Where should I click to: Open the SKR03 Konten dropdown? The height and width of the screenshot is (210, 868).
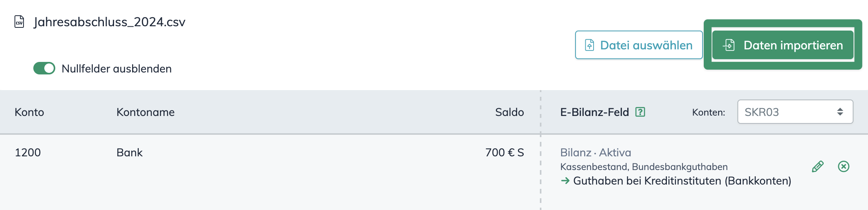click(795, 112)
